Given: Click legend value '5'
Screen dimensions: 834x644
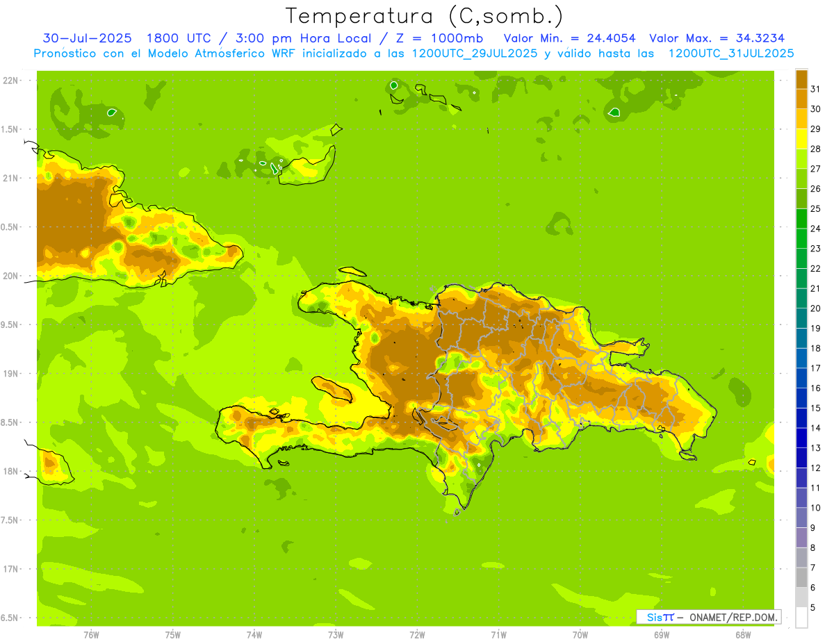Looking at the screenshot, I should (813, 607).
